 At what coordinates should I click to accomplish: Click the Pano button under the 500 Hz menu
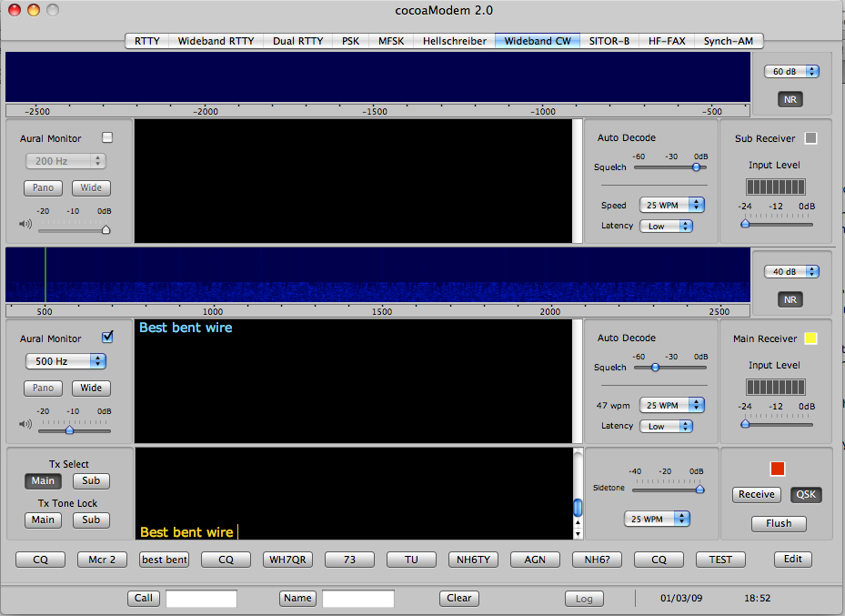(x=43, y=388)
